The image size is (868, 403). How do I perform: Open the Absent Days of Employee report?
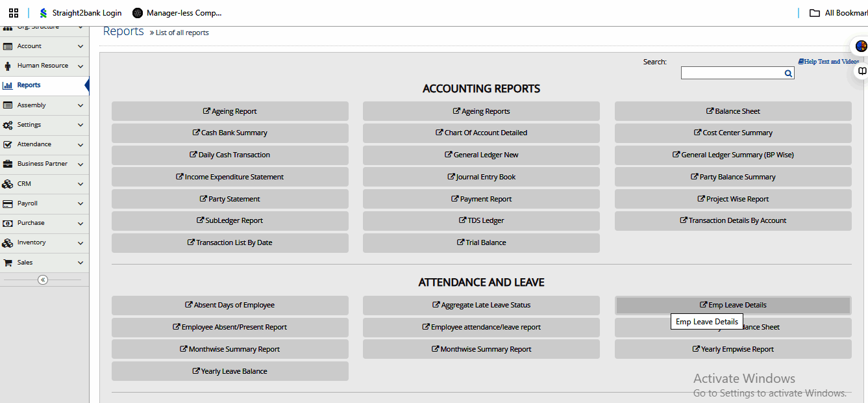pyautogui.click(x=230, y=305)
